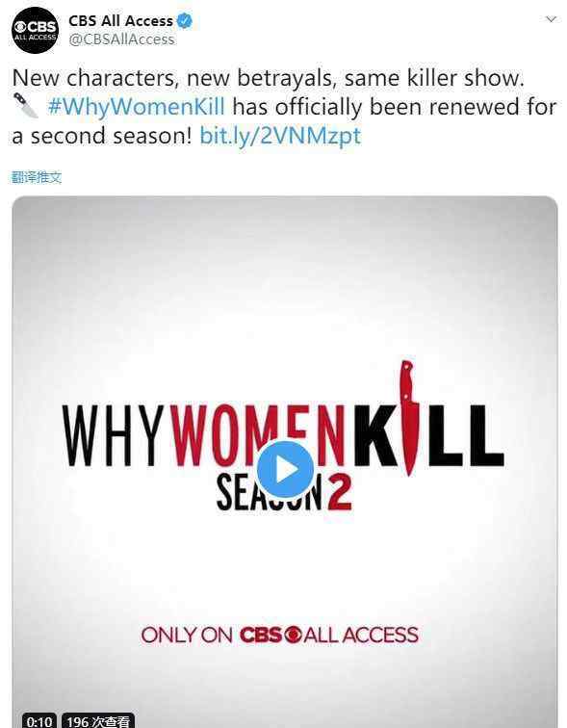This screenshot has height=728, width=567.
Task: Click the 'Only on CBS All Access' banner text
Action: [280, 635]
